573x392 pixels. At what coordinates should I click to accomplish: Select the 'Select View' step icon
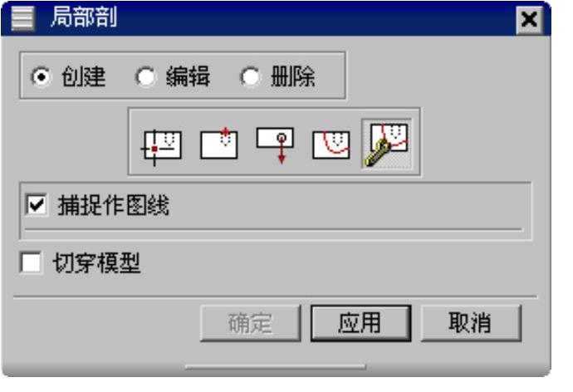pos(161,146)
